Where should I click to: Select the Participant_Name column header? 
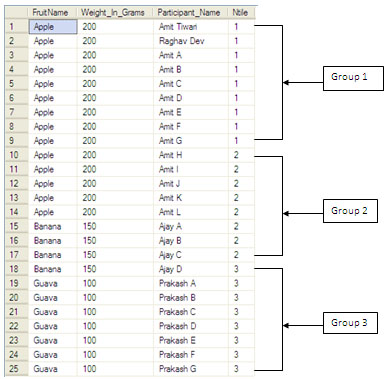coord(191,13)
